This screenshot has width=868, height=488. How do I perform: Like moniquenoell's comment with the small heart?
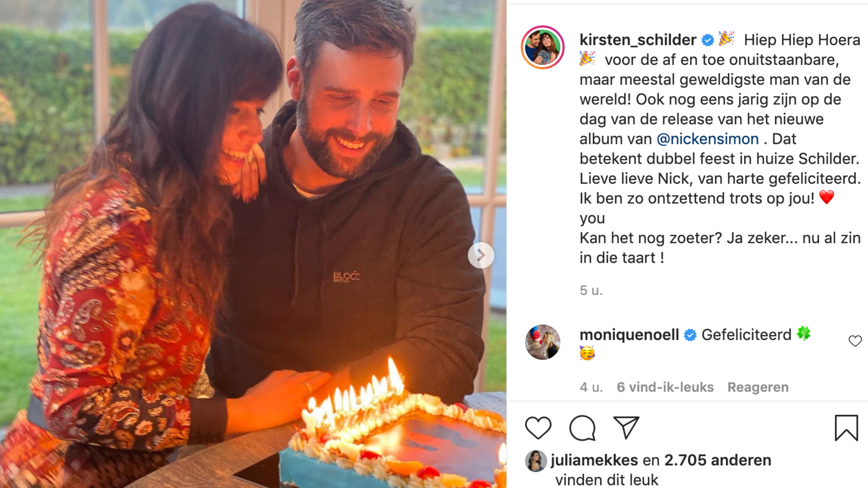855,341
